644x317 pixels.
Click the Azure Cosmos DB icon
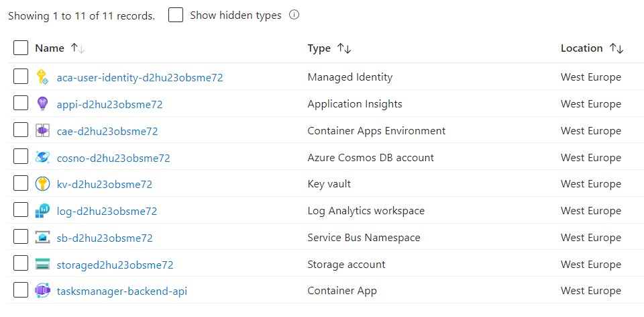43,158
